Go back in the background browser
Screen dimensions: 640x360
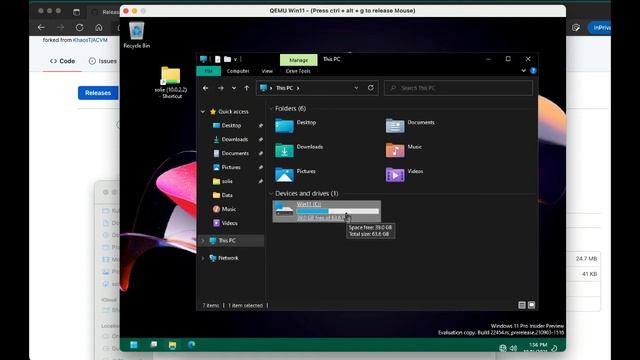point(41,27)
